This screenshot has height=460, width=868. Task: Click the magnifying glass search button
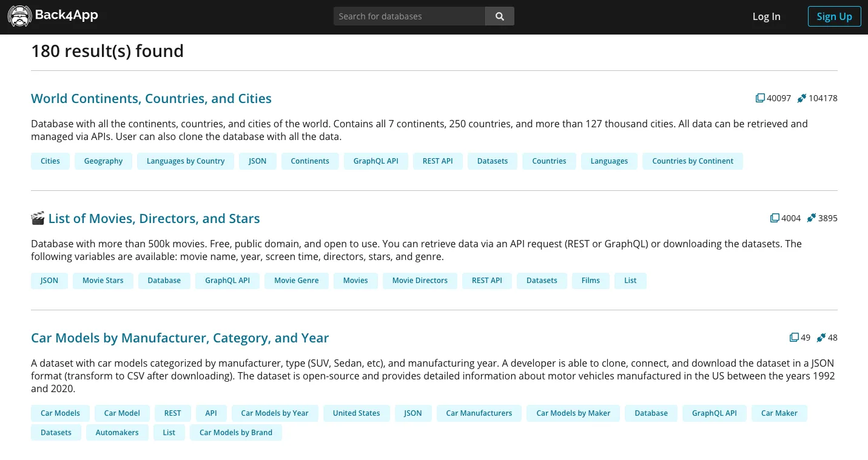pos(499,16)
